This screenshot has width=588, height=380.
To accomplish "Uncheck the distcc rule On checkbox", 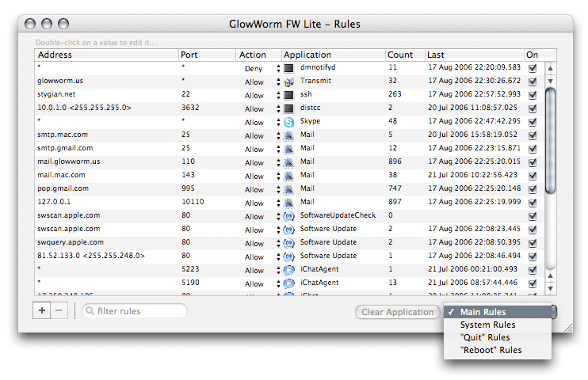I will (x=532, y=108).
